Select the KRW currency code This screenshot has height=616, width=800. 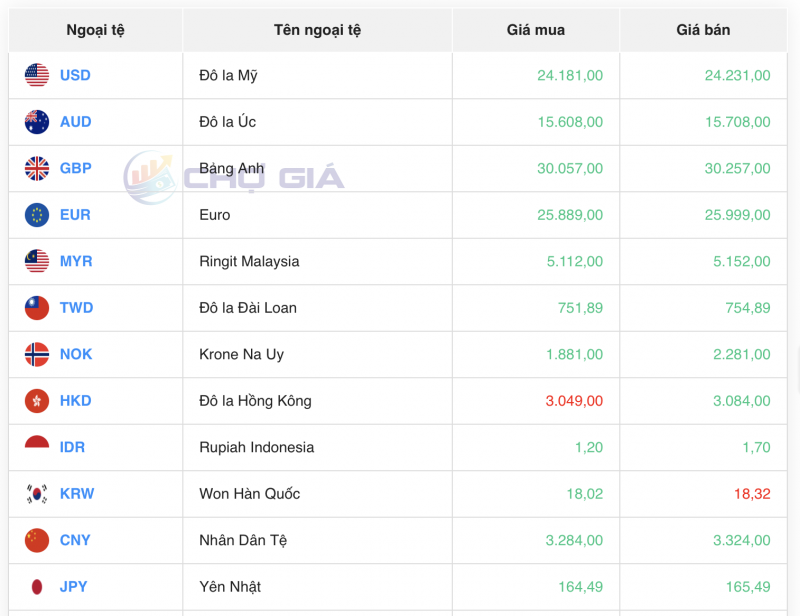(77, 493)
